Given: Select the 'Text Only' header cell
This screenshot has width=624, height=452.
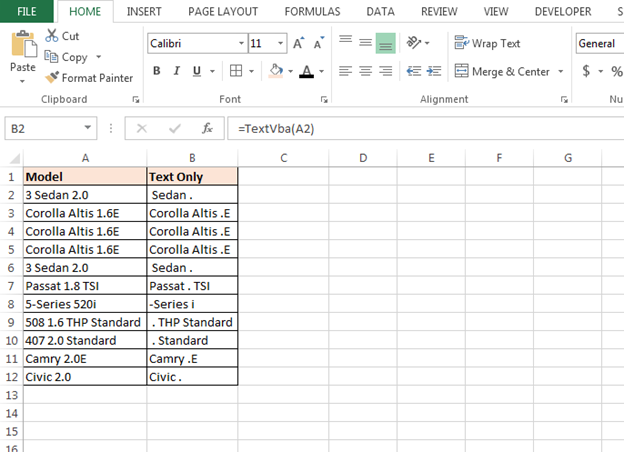Looking at the screenshot, I should (192, 176).
